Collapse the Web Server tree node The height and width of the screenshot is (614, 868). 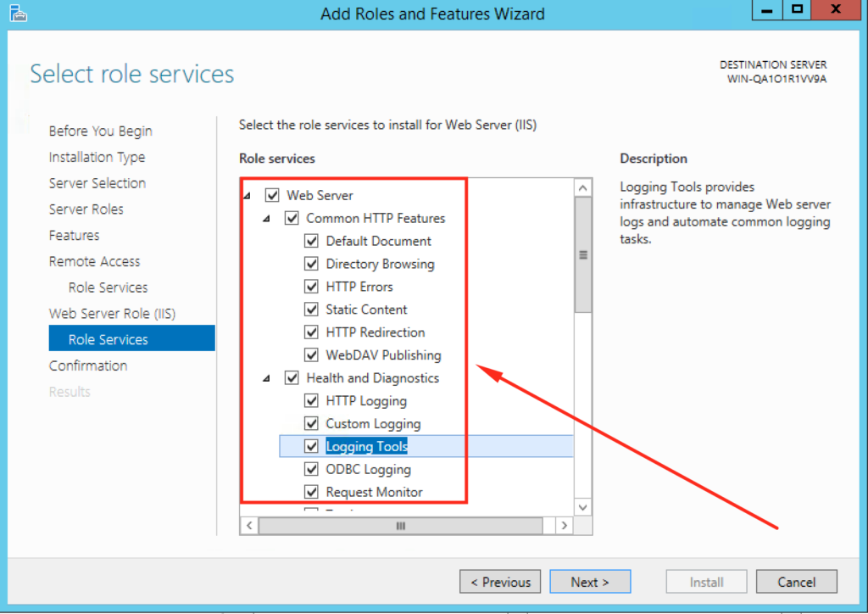click(248, 195)
